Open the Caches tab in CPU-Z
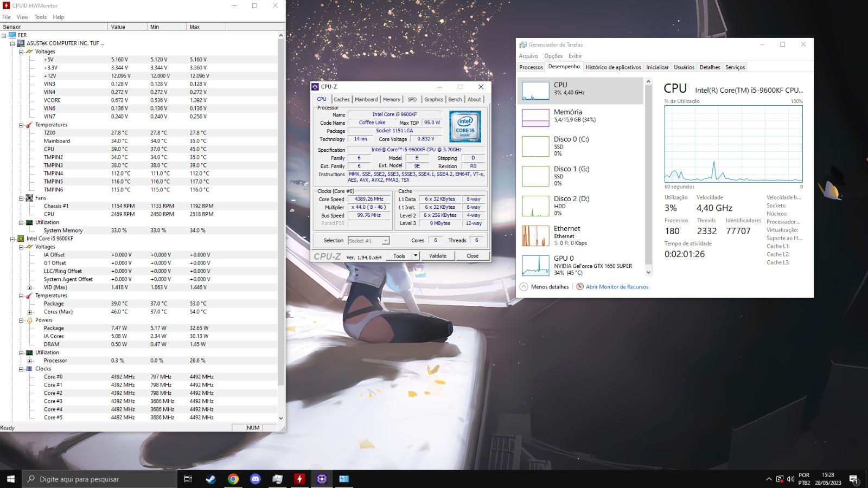 [342, 99]
